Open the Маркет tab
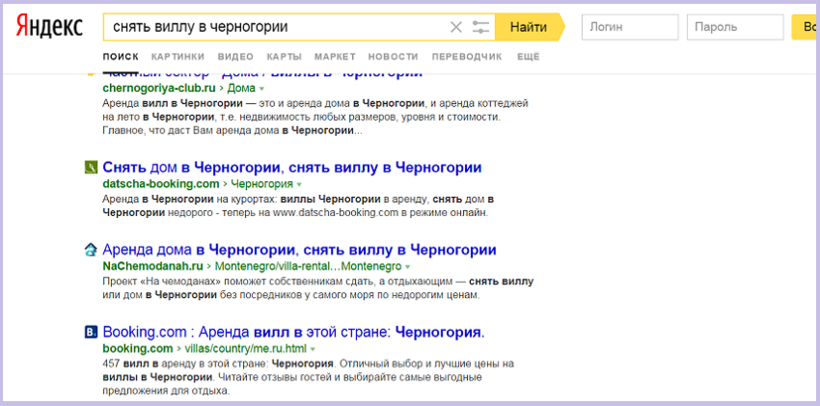This screenshot has width=820, height=406. [335, 57]
